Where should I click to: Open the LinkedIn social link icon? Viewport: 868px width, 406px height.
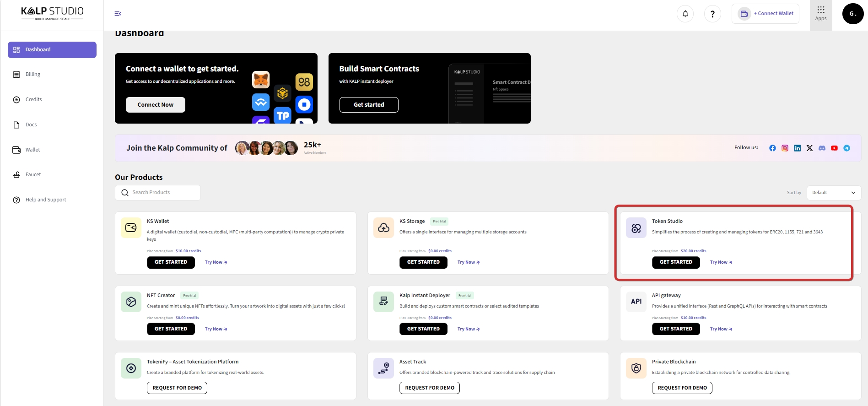click(797, 148)
